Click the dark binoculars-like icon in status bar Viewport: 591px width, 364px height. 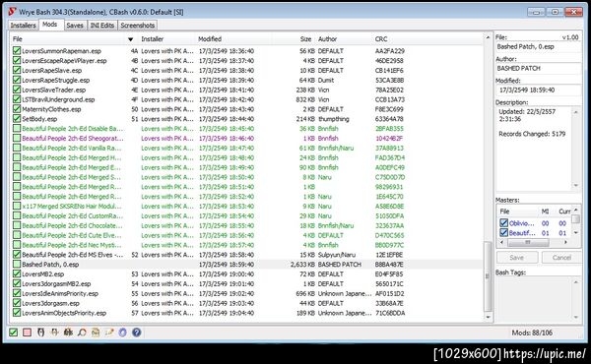(68, 333)
